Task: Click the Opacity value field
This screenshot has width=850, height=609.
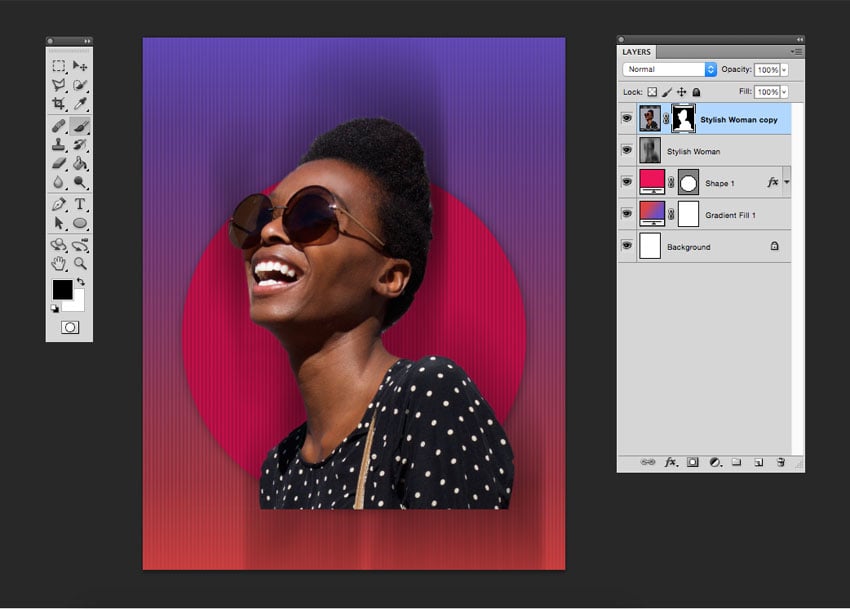Action: pyautogui.click(x=767, y=70)
